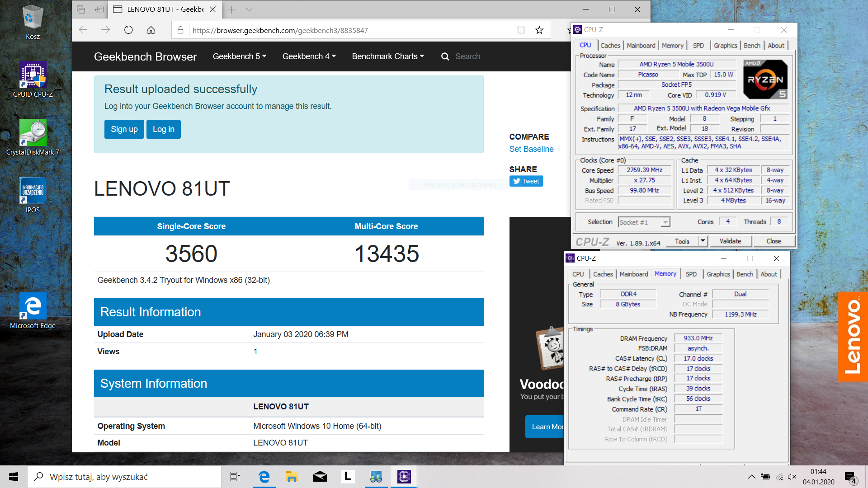Open the Kosz recycle bin desktop icon
Viewport: 868px width, 488px height.
coord(33,23)
